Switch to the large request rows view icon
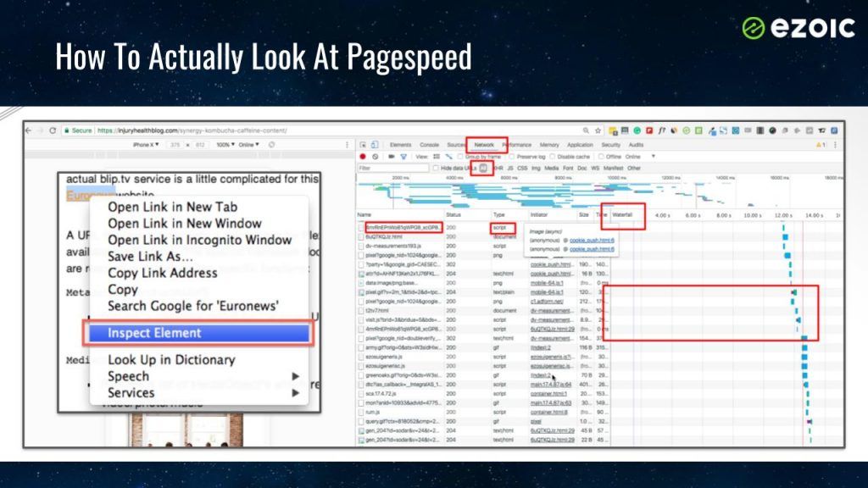This screenshot has height=488, width=868. coord(437,157)
